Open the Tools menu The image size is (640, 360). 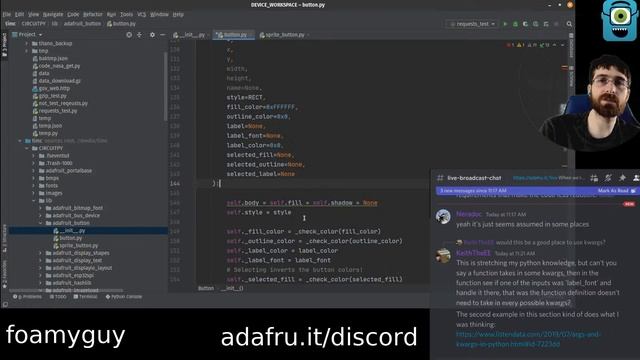coord(127,14)
